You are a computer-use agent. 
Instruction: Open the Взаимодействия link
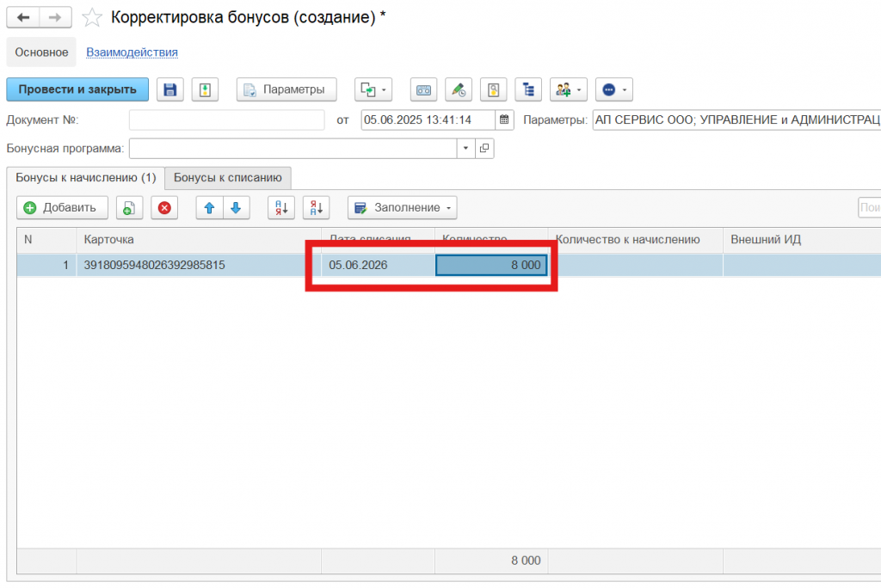132,52
